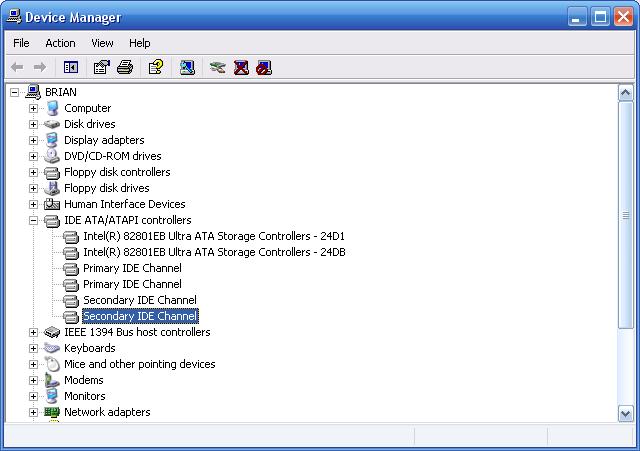Select Intel(R) 82801EB Ultra ATA Storage Controllers - 24D1

click(214, 236)
